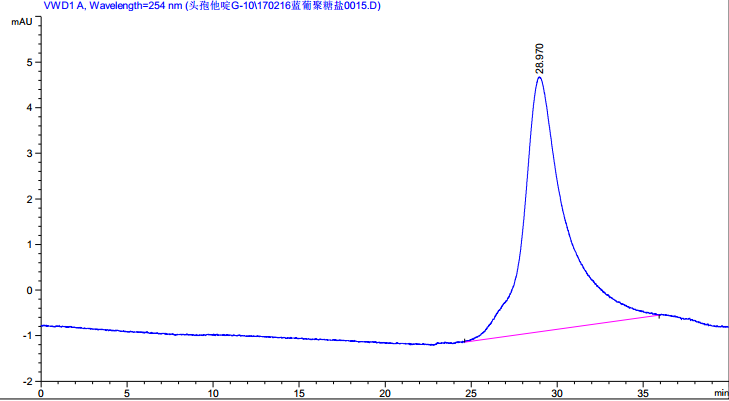Click the mAU axis unit label
The image size is (729, 401).
pyautogui.click(x=20, y=21)
